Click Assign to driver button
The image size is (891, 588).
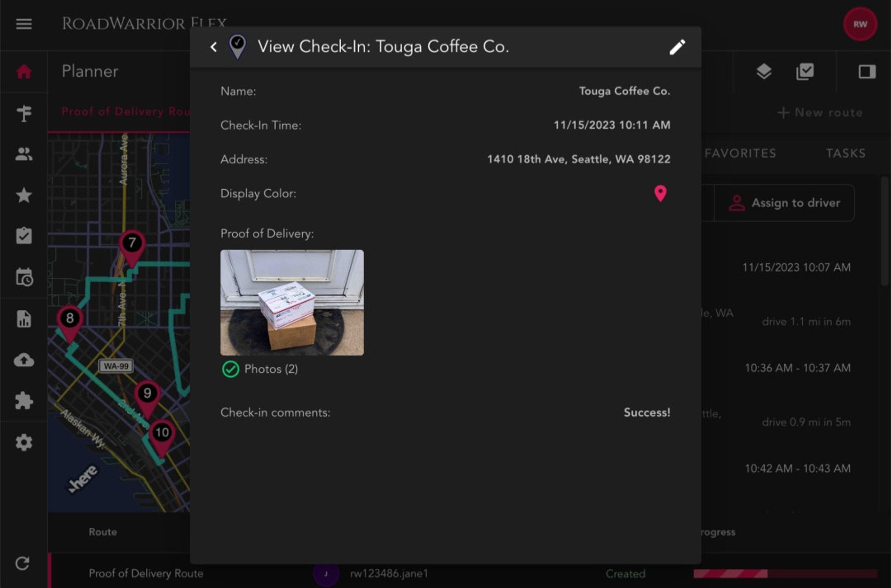784,203
